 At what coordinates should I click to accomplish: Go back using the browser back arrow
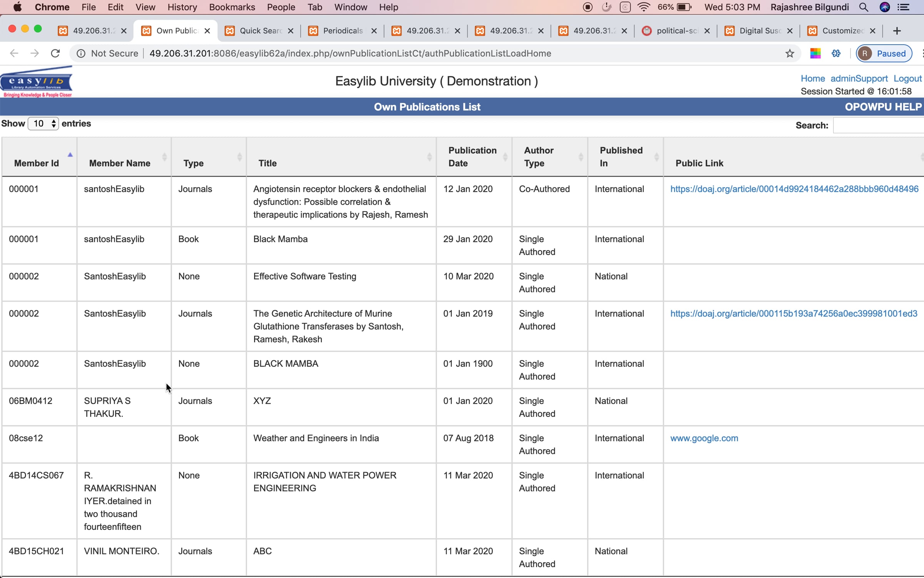[x=14, y=53]
